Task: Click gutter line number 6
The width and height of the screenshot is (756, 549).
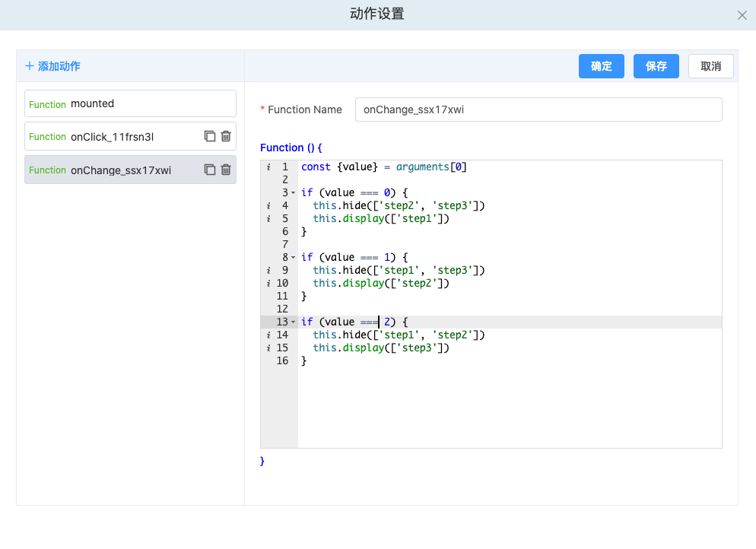Action: click(285, 231)
